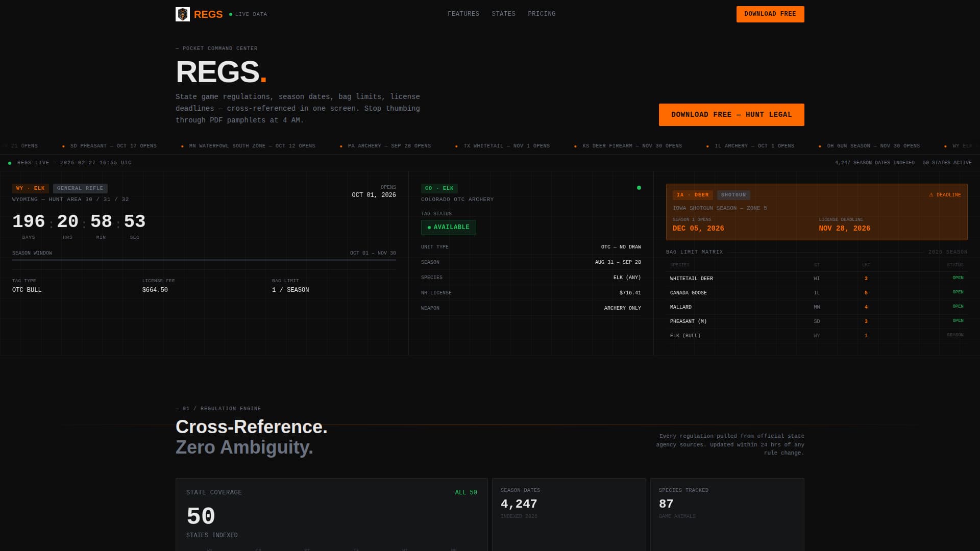Select the STATES navigation item

503,14
